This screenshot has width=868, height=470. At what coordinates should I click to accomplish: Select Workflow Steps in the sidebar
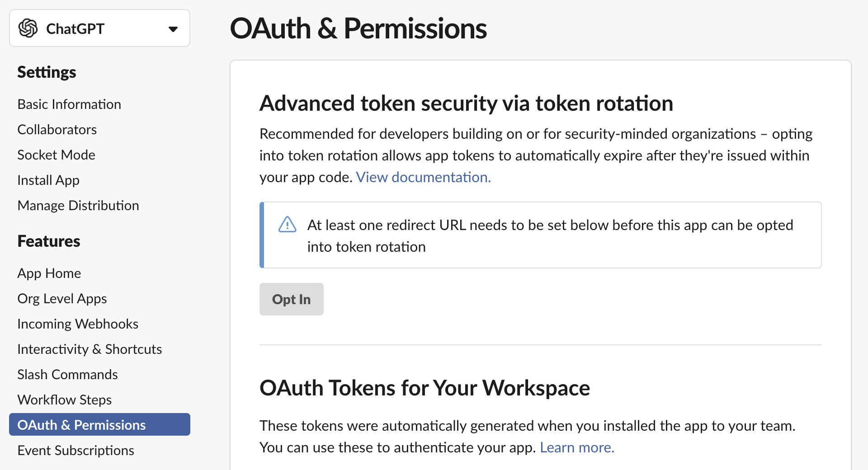(x=64, y=400)
